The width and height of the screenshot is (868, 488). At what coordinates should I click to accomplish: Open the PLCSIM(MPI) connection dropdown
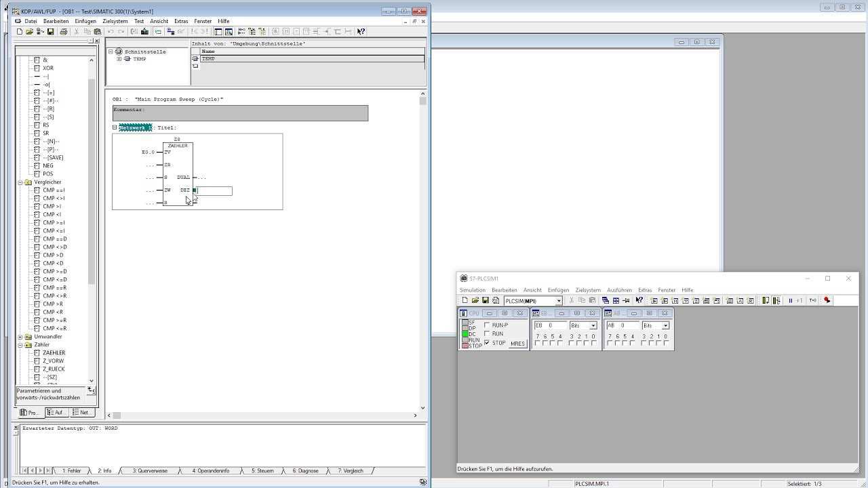(559, 301)
